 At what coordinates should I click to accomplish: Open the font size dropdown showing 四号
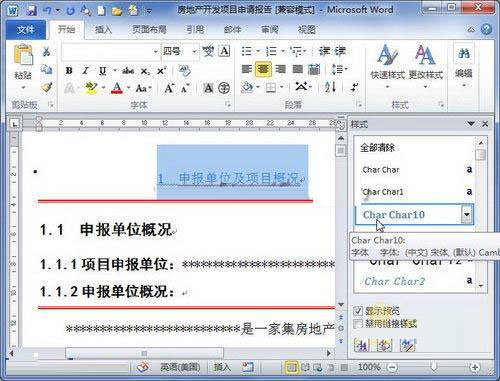pyautogui.click(x=194, y=52)
